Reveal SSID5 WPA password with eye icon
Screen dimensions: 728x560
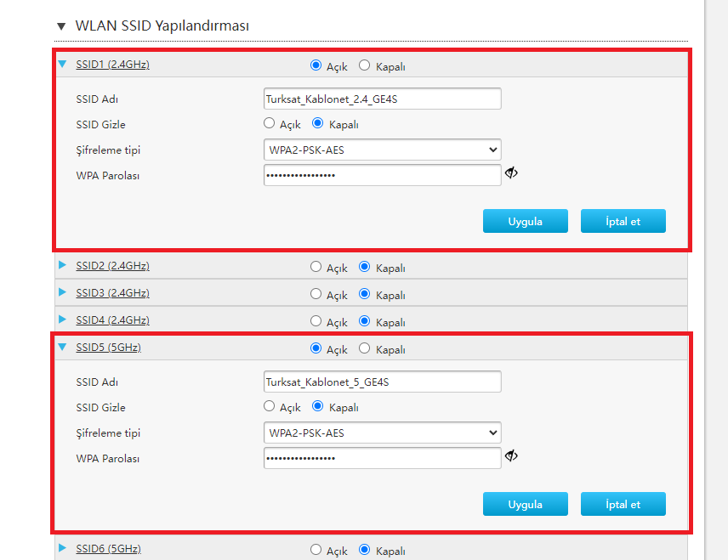(x=511, y=456)
